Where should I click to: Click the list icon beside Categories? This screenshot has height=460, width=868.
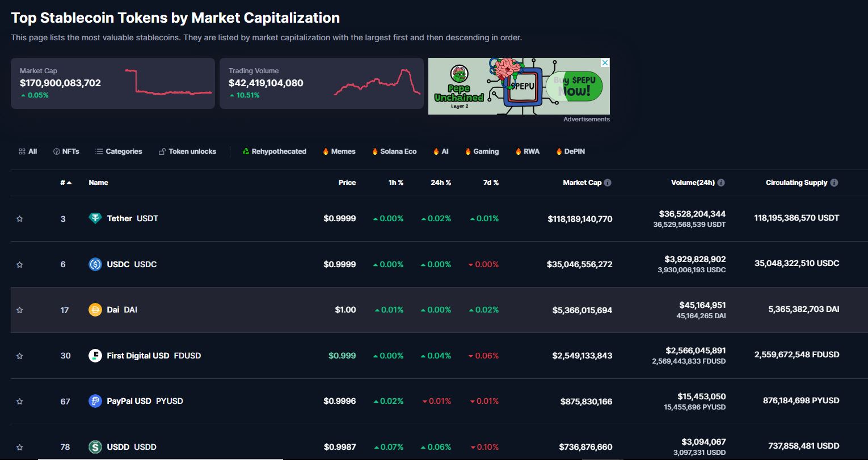coord(99,151)
